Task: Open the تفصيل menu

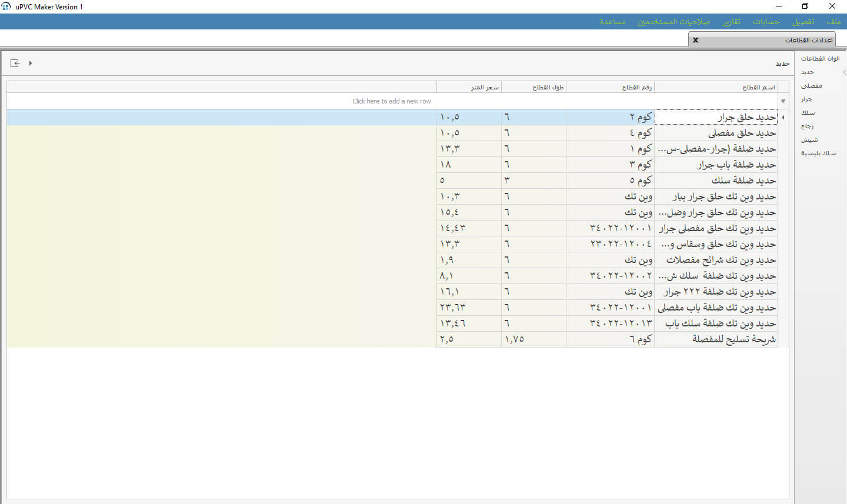Action: tap(803, 22)
